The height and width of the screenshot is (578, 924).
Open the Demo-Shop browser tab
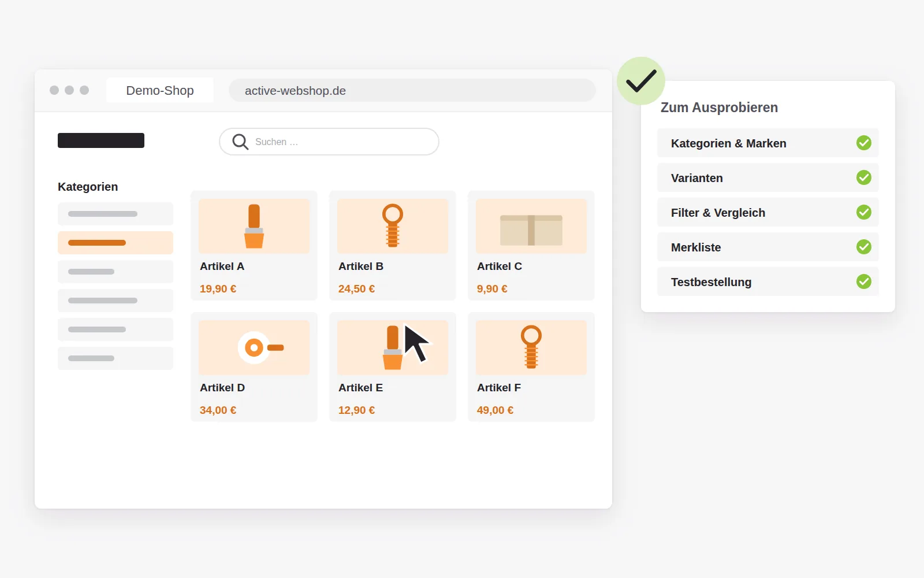click(160, 91)
